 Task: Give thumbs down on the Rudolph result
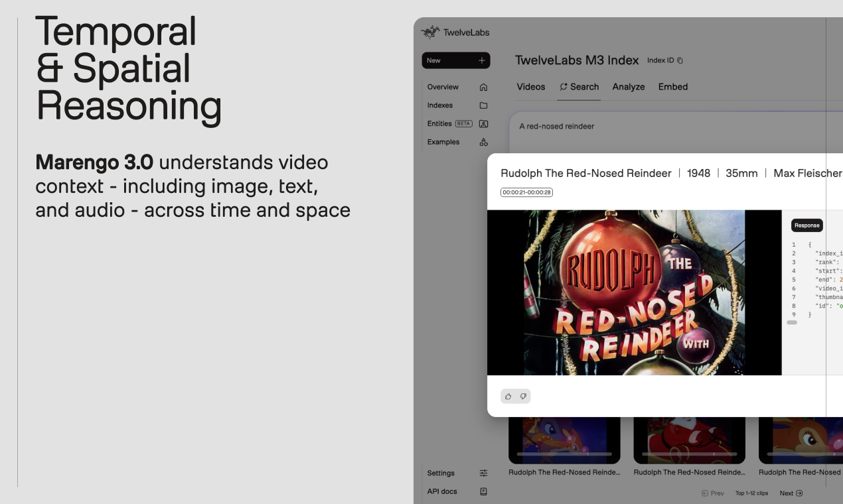point(524,396)
